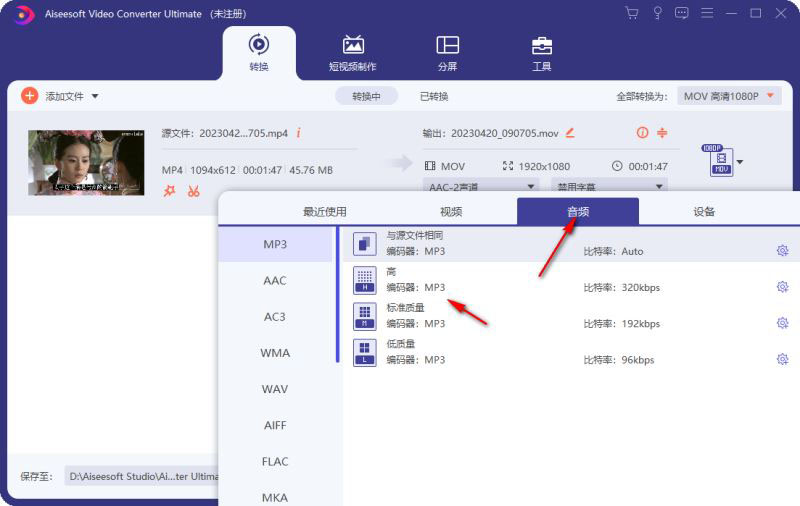Show source file info icon

coord(298,133)
